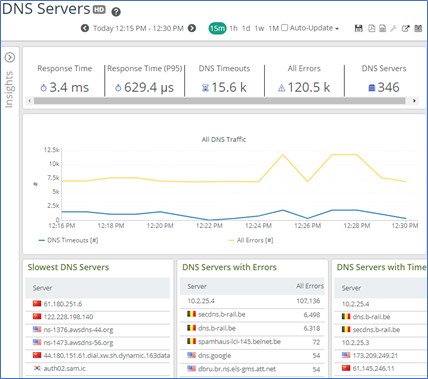Open dashboard in new window icon
Image resolution: width=428 pixels, height=379 pixels.
[x=405, y=28]
